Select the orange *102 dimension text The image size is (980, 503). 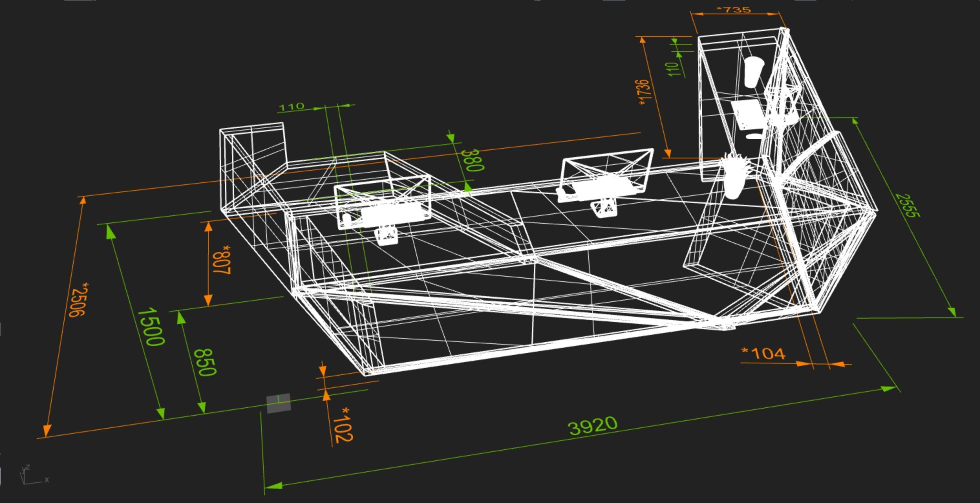point(343,425)
